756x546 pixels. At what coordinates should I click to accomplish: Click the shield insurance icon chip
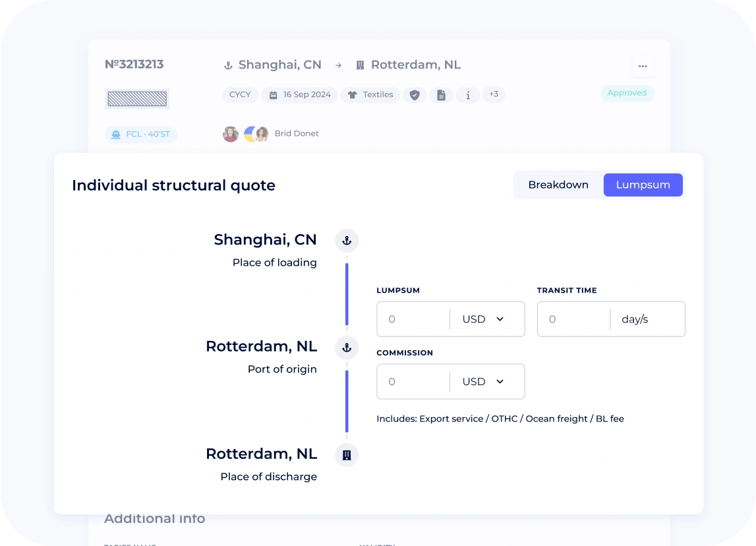[x=415, y=95]
